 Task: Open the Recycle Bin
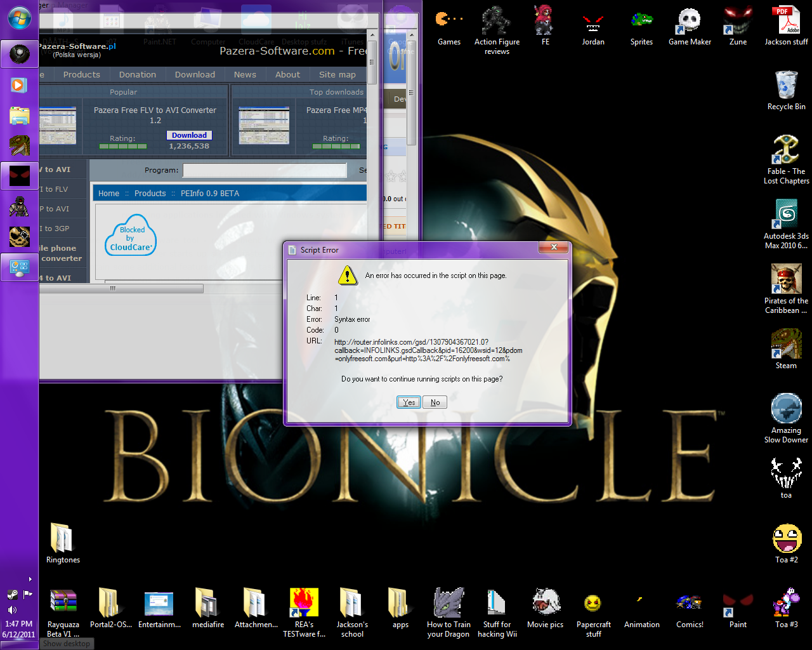(786, 91)
